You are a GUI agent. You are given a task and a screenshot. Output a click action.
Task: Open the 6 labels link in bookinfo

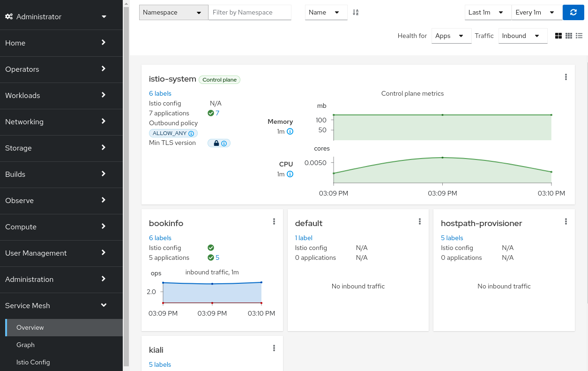[x=160, y=238]
